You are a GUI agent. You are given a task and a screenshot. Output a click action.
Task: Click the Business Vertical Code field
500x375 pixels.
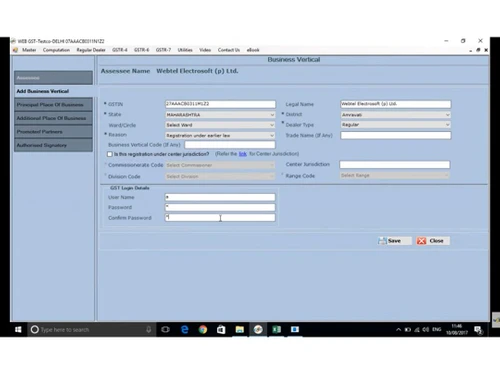click(x=230, y=145)
